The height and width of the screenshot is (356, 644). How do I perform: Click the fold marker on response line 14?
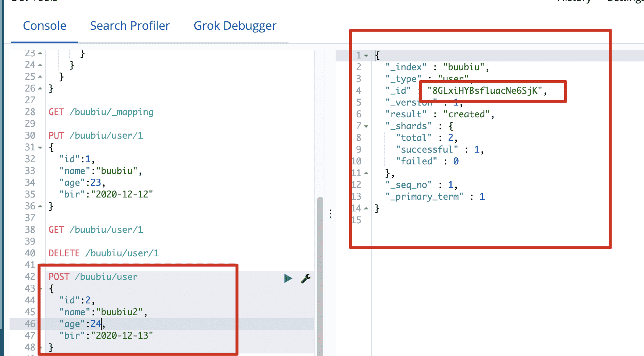pyautogui.click(x=366, y=208)
